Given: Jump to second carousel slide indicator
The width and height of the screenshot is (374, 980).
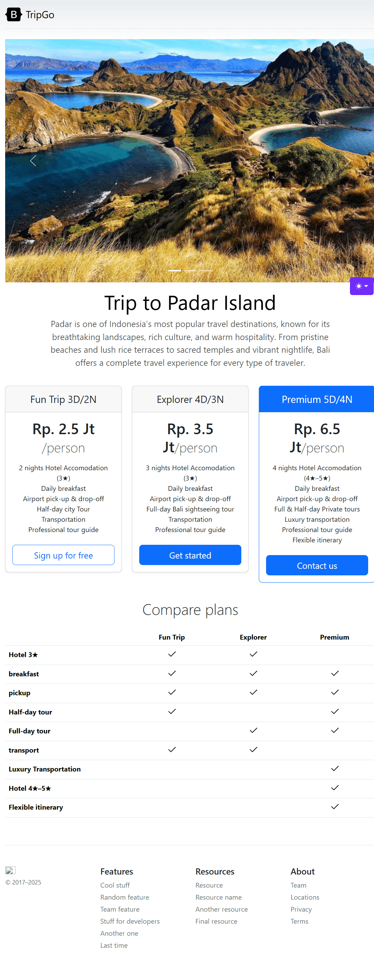Looking at the screenshot, I should [x=190, y=270].
